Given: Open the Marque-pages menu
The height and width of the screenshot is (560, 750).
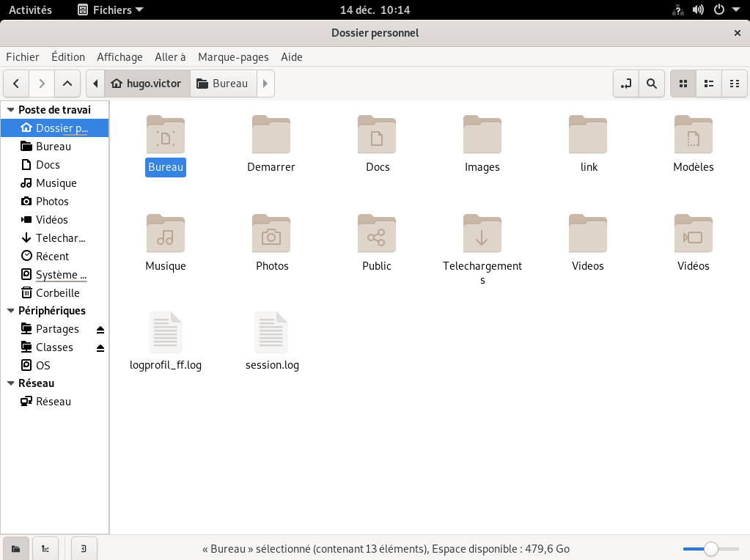Looking at the screenshot, I should pos(233,57).
